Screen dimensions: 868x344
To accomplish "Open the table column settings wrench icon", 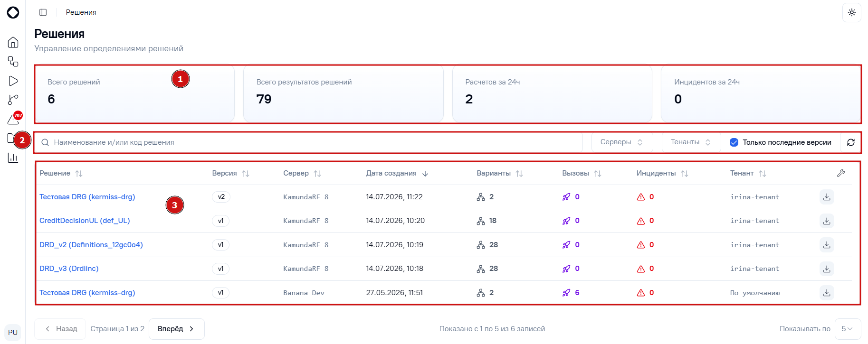I will [841, 173].
